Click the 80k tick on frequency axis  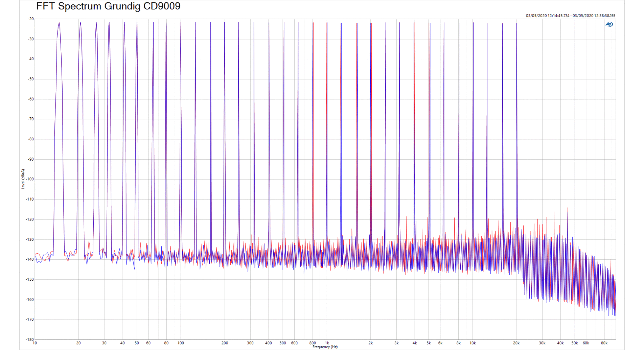(x=604, y=343)
